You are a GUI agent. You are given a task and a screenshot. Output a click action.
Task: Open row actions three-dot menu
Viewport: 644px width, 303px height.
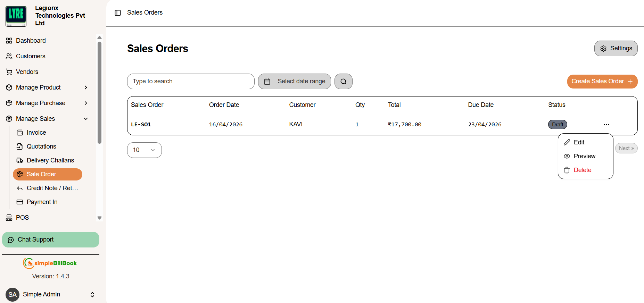[x=606, y=124]
